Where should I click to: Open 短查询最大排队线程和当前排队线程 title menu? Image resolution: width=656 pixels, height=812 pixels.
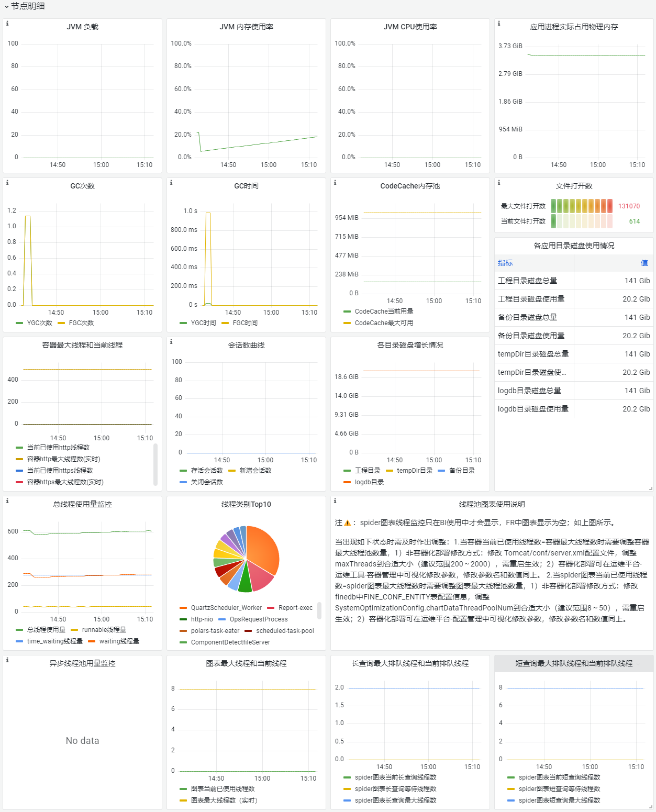574,663
